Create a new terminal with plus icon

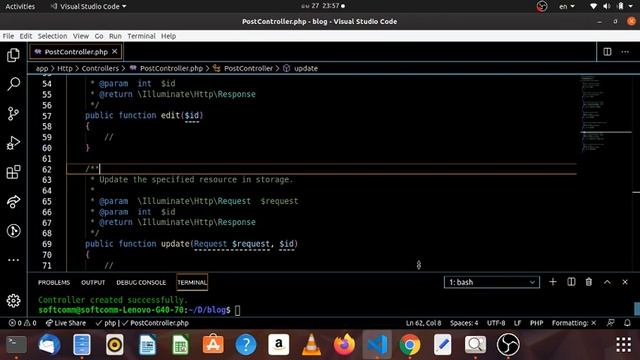pos(553,282)
